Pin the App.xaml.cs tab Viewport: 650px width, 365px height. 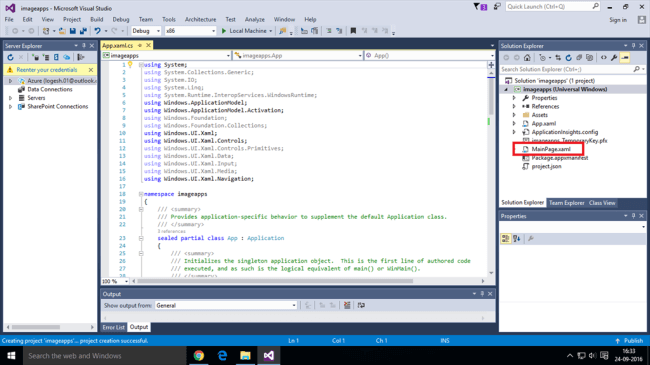[140, 45]
